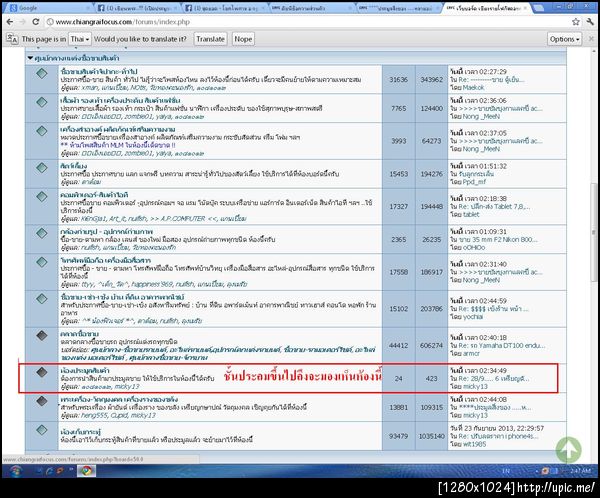Open the last post about iphone4s
Viewport: 600px width, 498px height.
[x=498, y=436]
